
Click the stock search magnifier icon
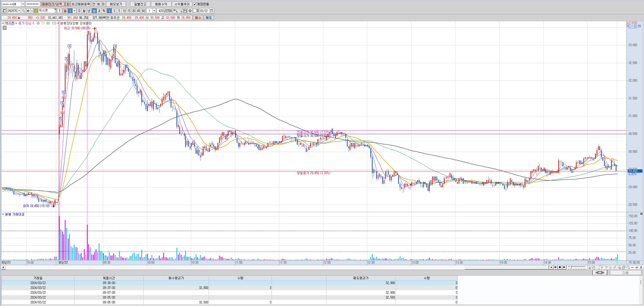23,11
